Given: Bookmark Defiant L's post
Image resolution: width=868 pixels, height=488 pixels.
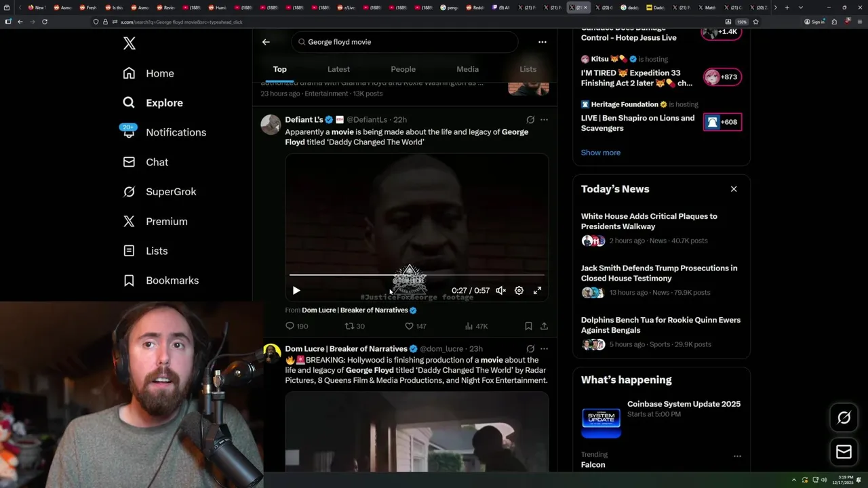Looking at the screenshot, I should point(528,326).
